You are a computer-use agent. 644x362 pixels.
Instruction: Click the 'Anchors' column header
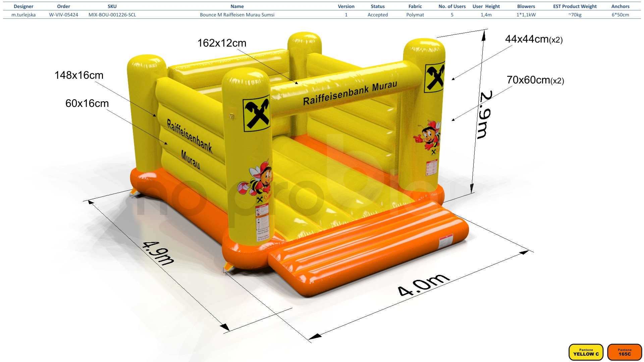(x=620, y=6)
